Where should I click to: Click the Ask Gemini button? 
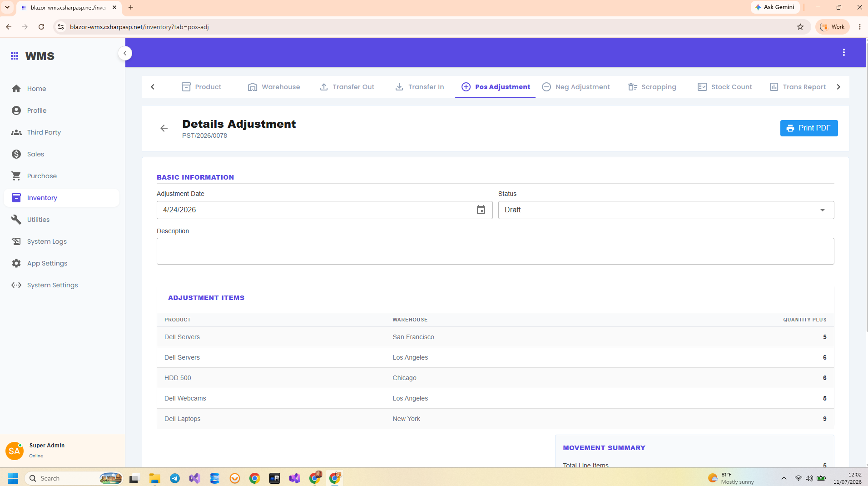[x=775, y=7]
